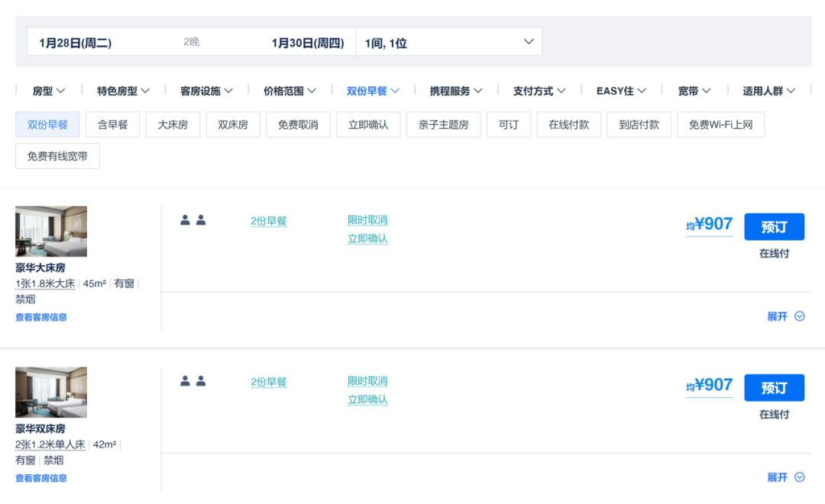This screenshot has height=504, width=825.
Task: Click the guest occupancy icon for 豪华大床房
Action: 192,221
